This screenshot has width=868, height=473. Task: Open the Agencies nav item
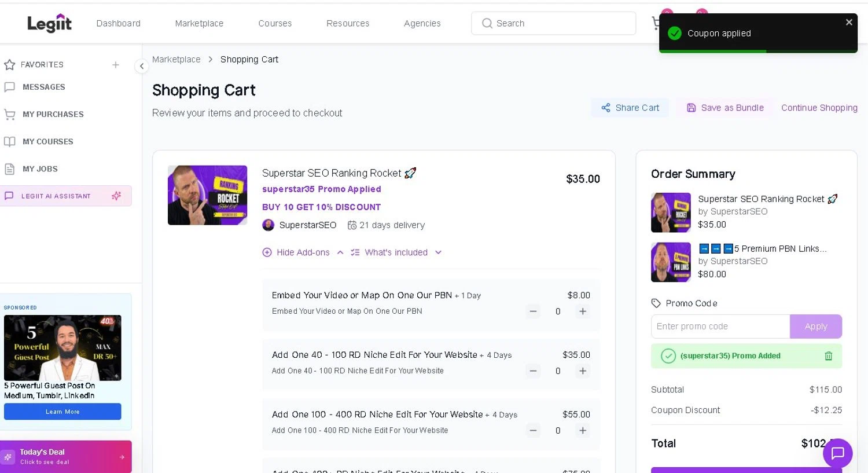pos(422,23)
